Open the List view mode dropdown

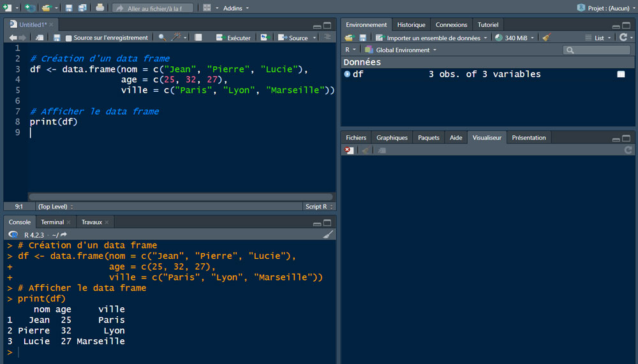click(598, 38)
